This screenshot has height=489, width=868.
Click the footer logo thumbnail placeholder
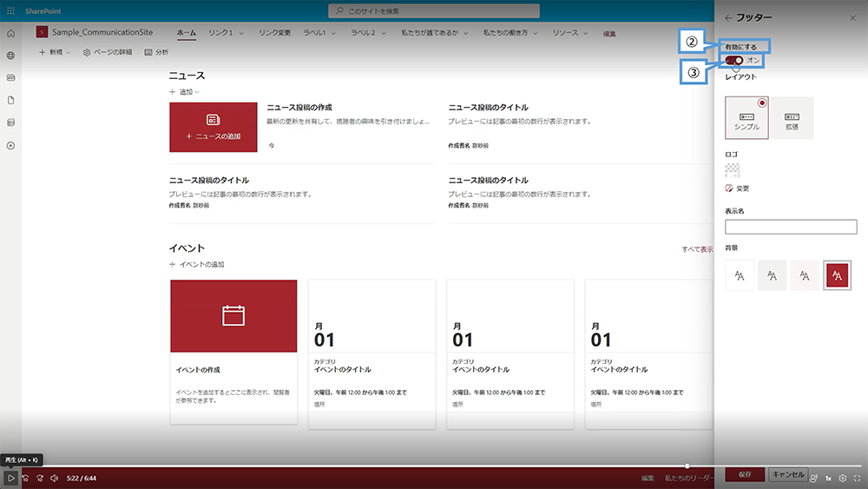point(733,170)
